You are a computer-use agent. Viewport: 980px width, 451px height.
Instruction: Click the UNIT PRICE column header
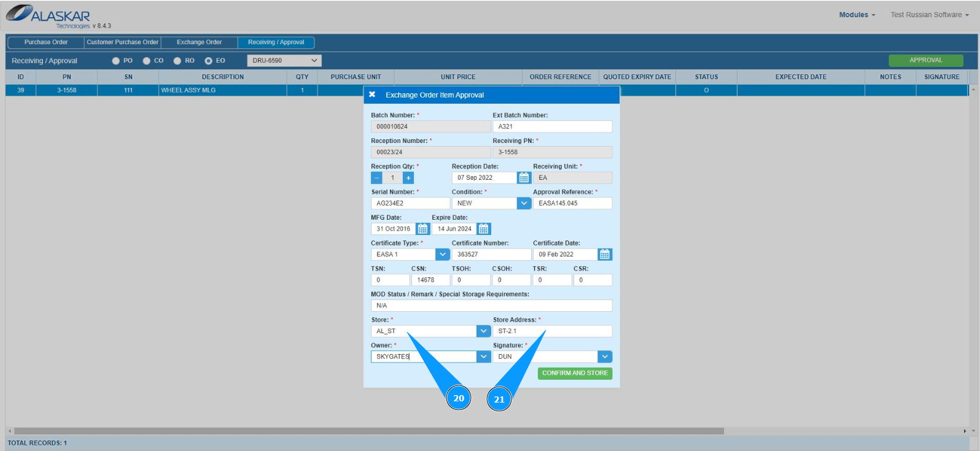(x=458, y=77)
